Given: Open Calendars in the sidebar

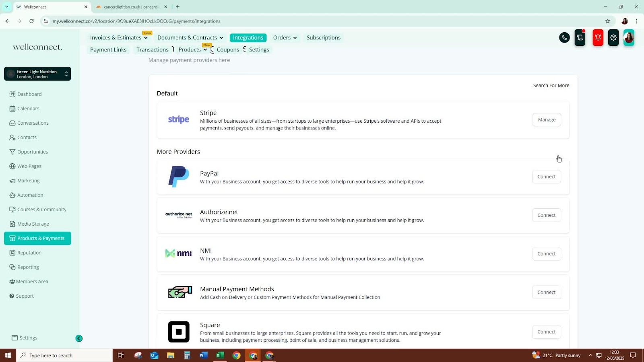Looking at the screenshot, I should point(28,109).
